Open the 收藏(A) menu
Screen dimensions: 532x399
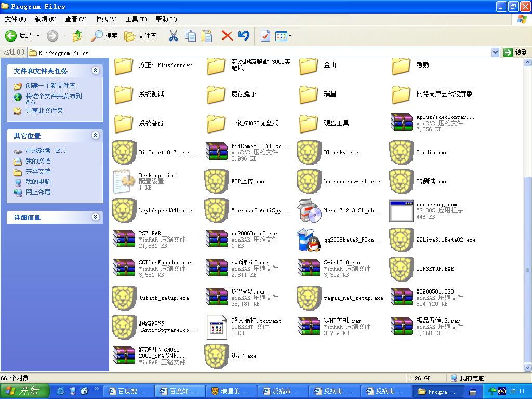click(106, 19)
